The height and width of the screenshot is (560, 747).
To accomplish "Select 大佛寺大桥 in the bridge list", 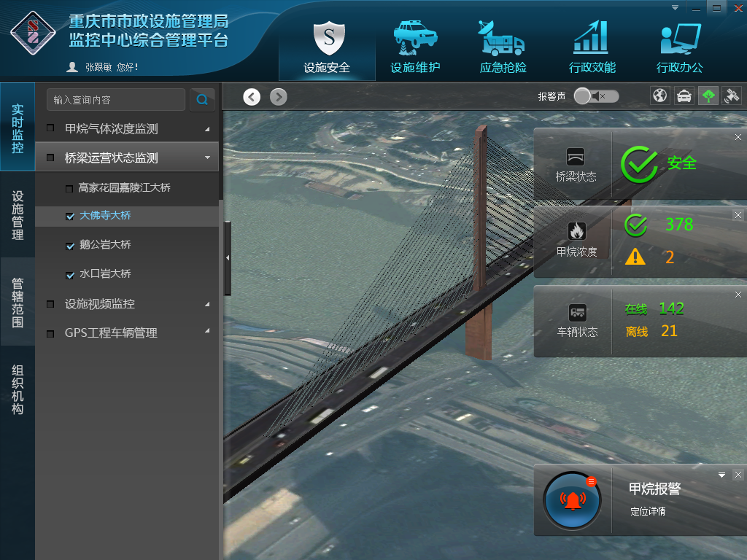I will click(105, 216).
